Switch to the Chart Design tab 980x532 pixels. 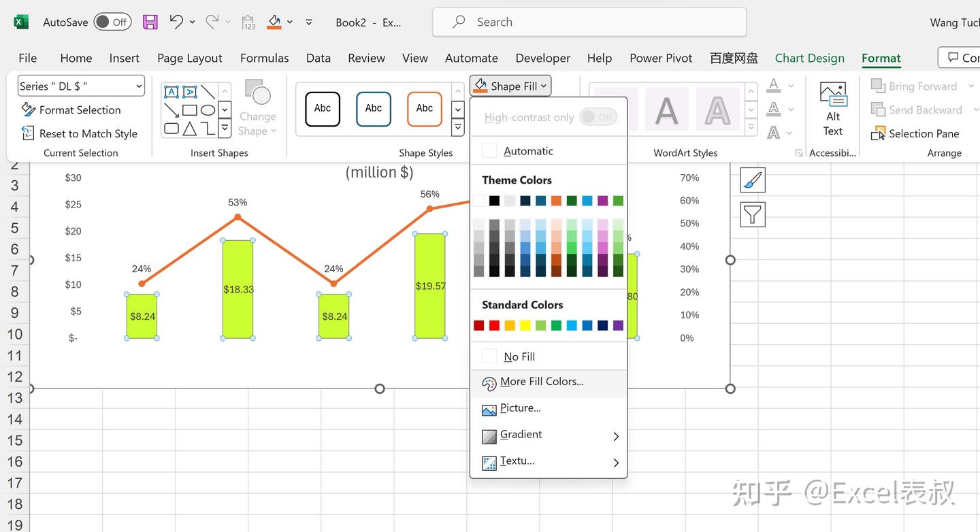(810, 59)
